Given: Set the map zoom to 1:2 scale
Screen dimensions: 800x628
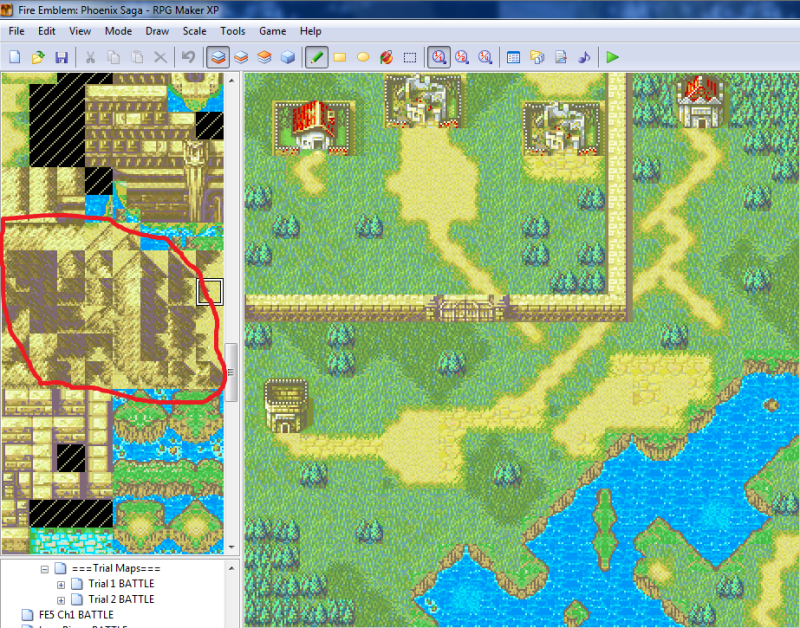Looking at the screenshot, I should (462, 57).
